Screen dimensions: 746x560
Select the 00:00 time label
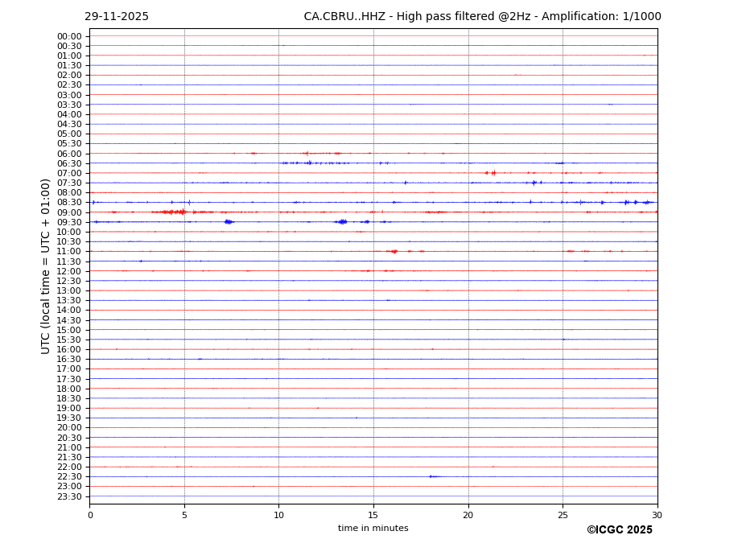point(68,36)
